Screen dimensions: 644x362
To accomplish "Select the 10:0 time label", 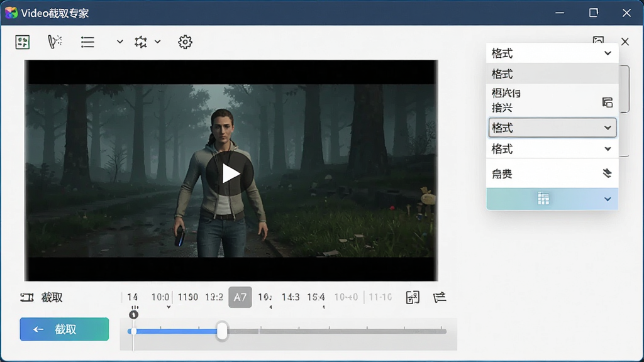I will coord(160,297).
